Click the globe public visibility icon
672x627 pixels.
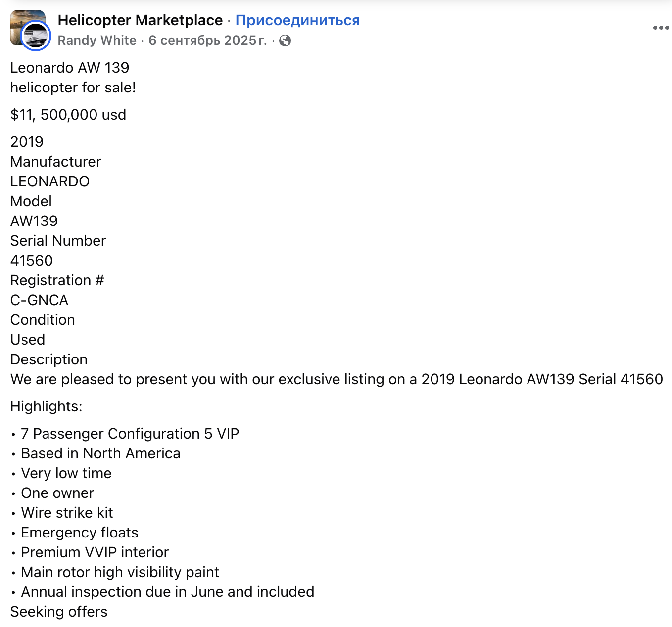pyautogui.click(x=285, y=41)
